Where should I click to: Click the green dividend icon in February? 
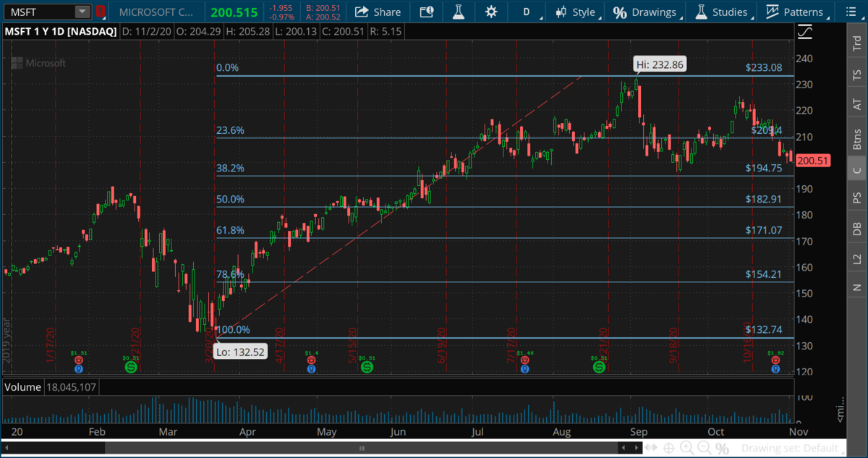click(x=130, y=368)
